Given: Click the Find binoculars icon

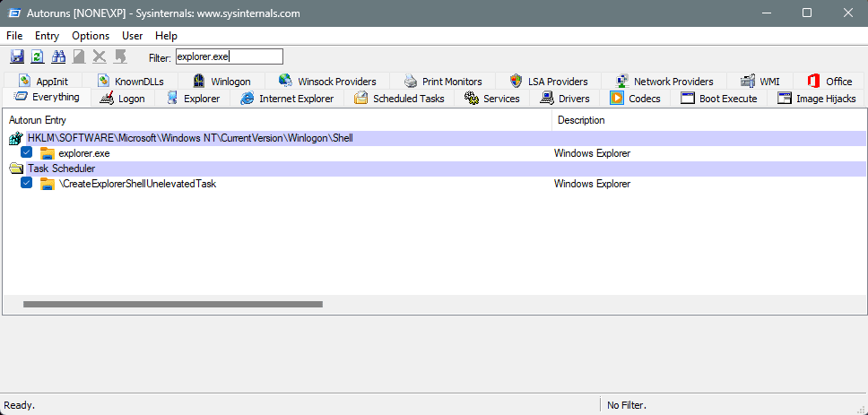Looking at the screenshot, I should click(x=58, y=56).
